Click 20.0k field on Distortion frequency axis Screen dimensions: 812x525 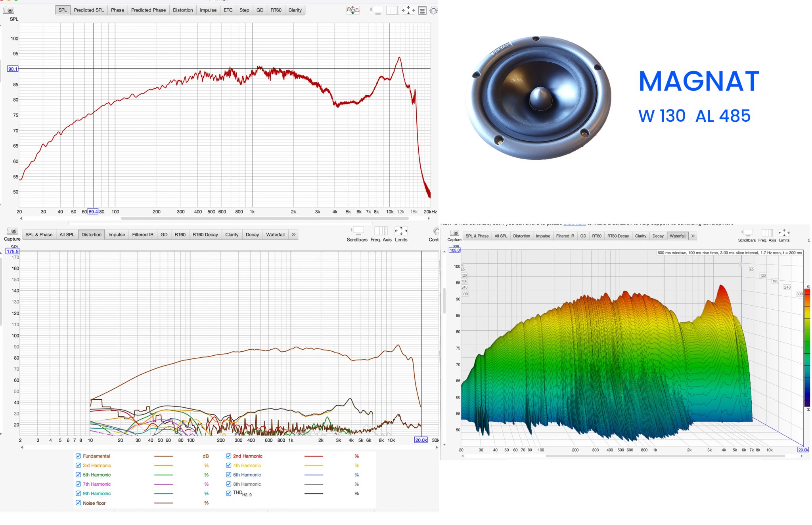[421, 440]
